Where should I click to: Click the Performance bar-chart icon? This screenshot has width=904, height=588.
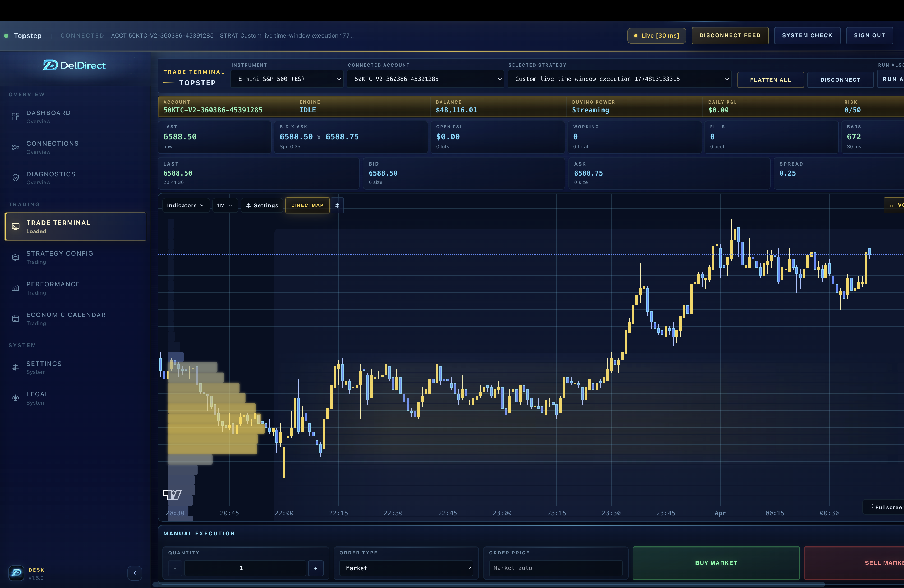(15, 288)
